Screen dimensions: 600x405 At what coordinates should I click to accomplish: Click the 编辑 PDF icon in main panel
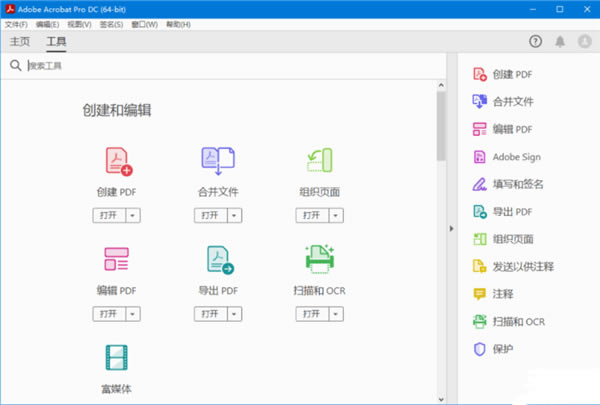[119, 260]
